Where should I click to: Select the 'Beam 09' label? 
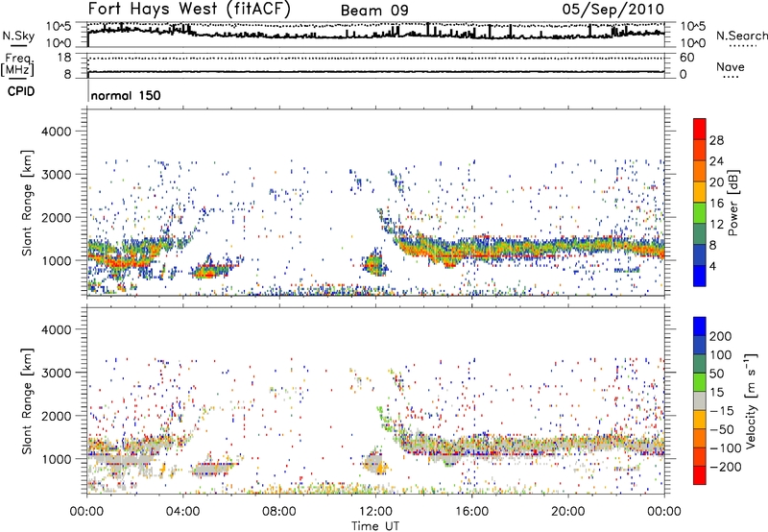point(374,11)
